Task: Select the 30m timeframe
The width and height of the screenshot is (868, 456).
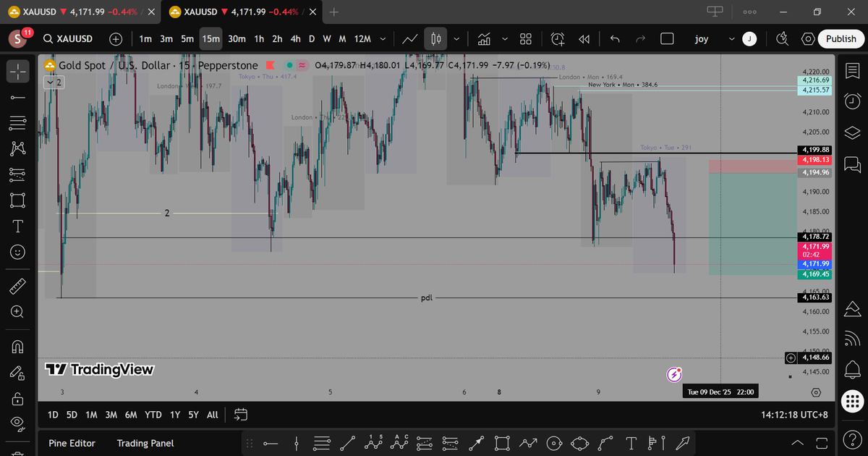Action: [237, 39]
